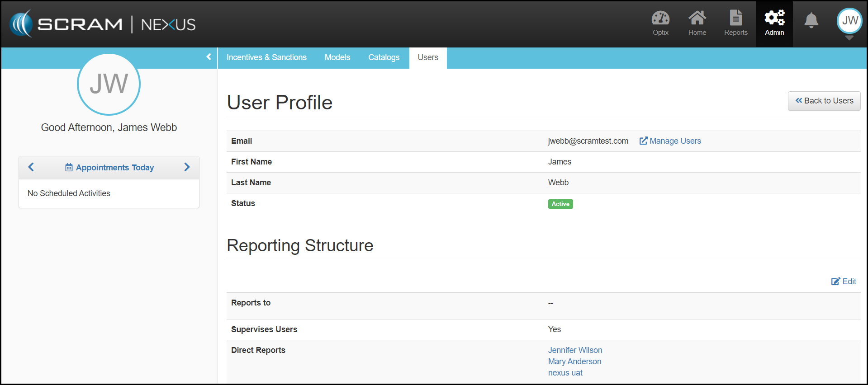
Task: Open notifications bell icon
Action: 811,20
